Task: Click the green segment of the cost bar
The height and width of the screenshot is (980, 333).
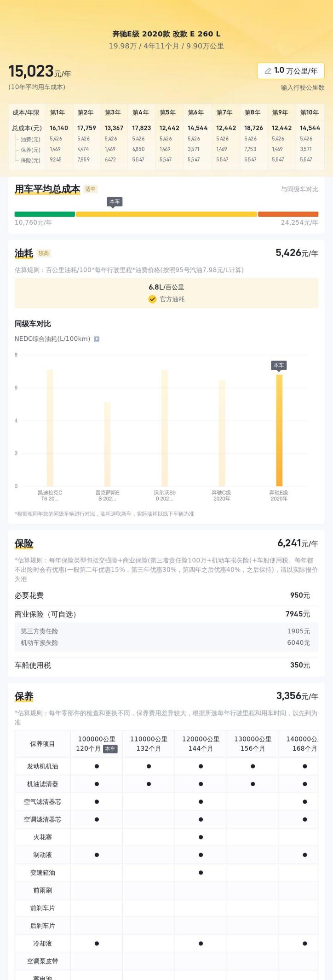Action: click(x=45, y=214)
